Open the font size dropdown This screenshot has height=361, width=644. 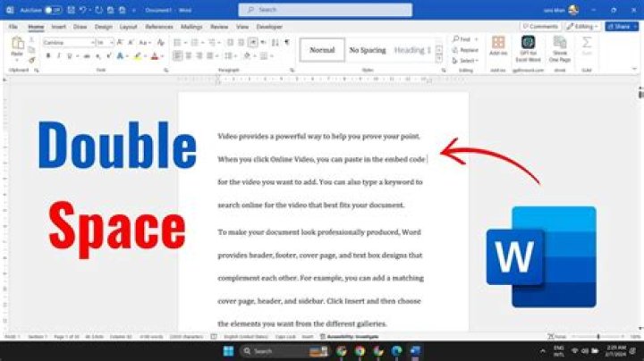(x=105, y=43)
